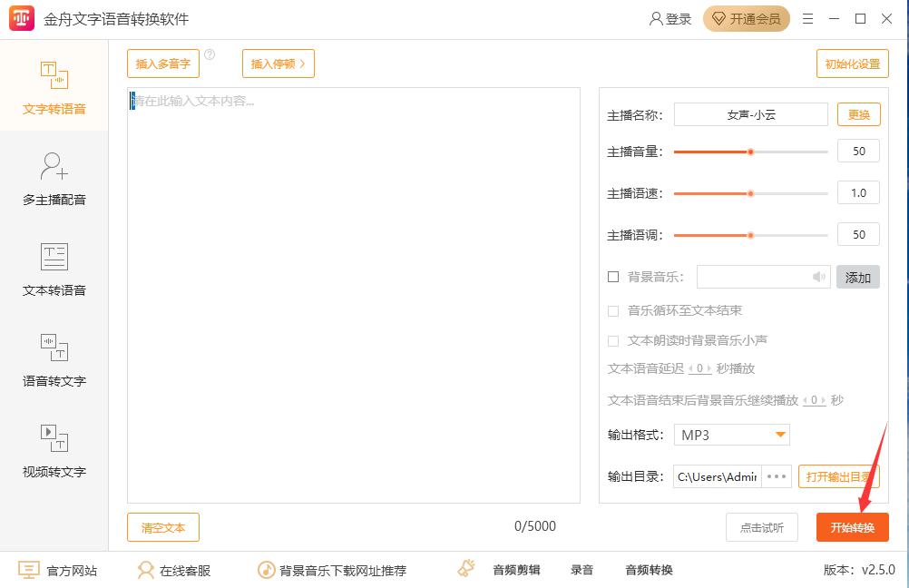This screenshot has height=588, width=909.
Task: Toggle 音乐循环至文本结束 checkbox
Action: (x=613, y=311)
